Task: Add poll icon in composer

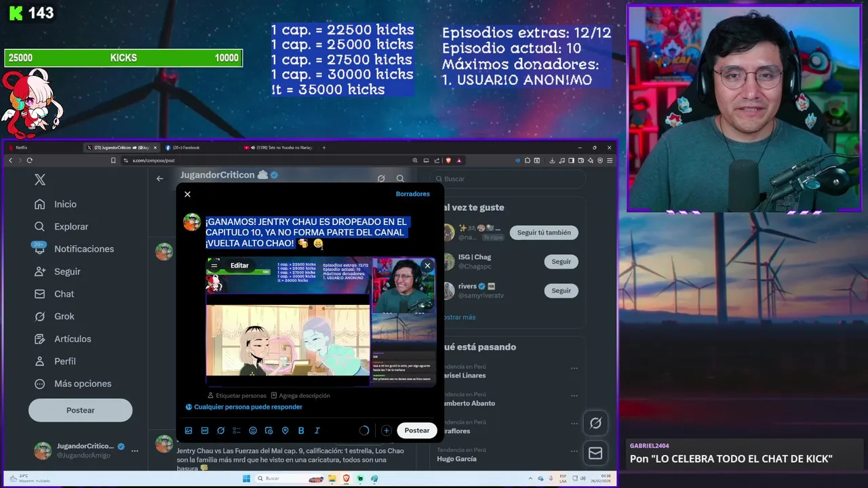Action: pyautogui.click(x=237, y=430)
